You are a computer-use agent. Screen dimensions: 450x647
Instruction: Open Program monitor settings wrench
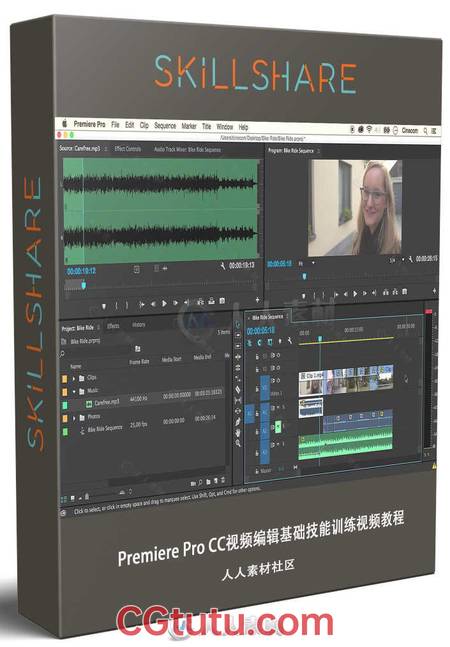[410, 259]
